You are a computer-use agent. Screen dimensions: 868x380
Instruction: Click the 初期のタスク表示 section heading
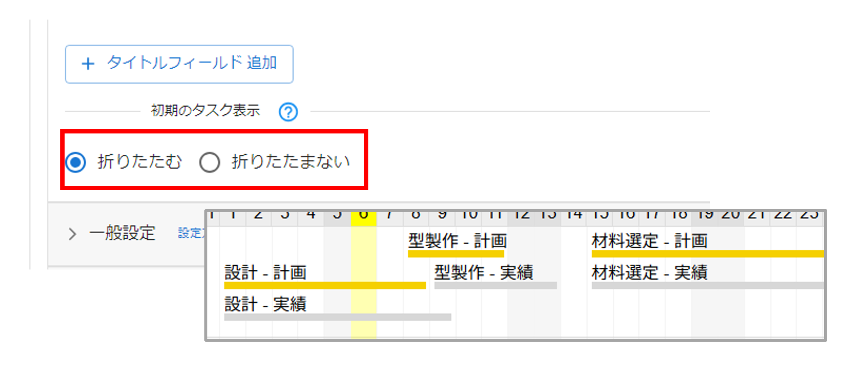[205, 111]
